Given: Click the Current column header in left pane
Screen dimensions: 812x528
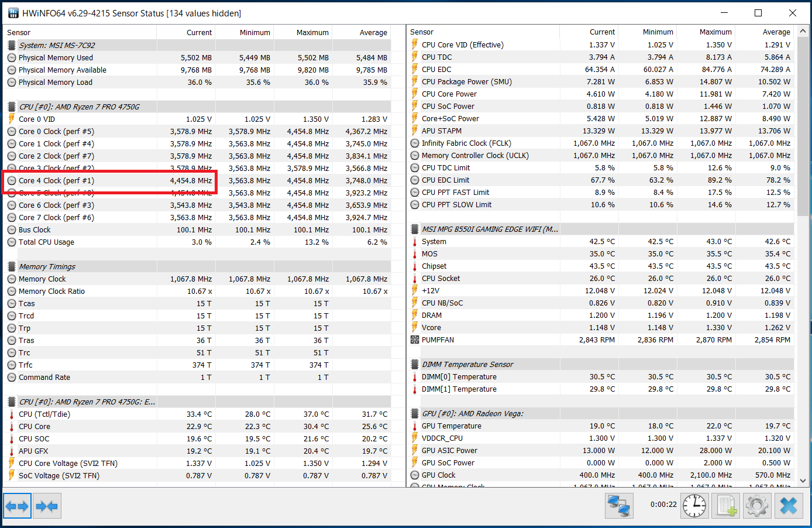Looking at the screenshot, I should [x=186, y=32].
